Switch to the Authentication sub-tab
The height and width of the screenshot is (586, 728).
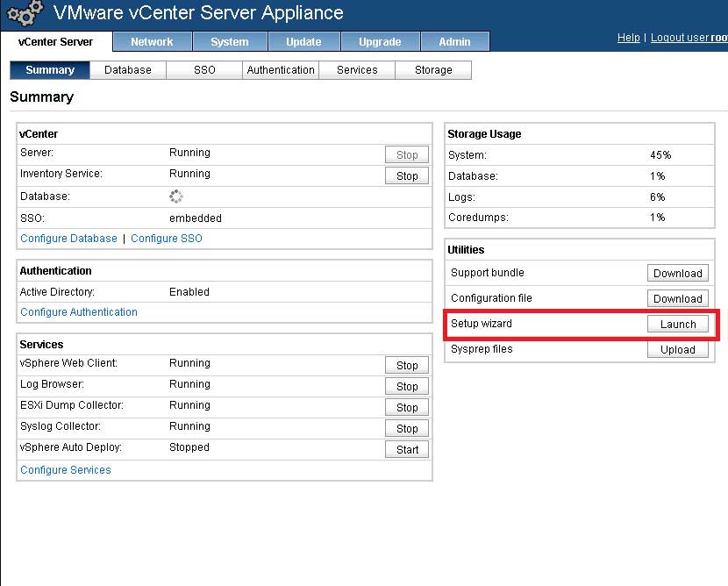click(281, 69)
